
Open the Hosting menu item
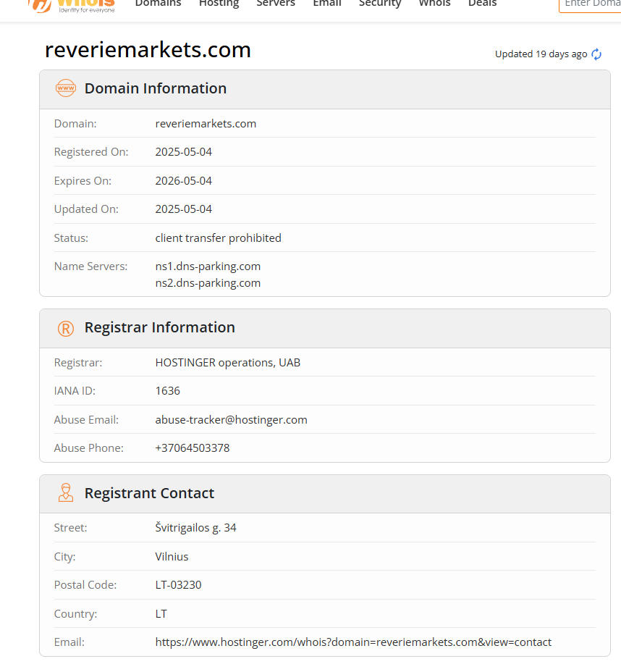219,4
